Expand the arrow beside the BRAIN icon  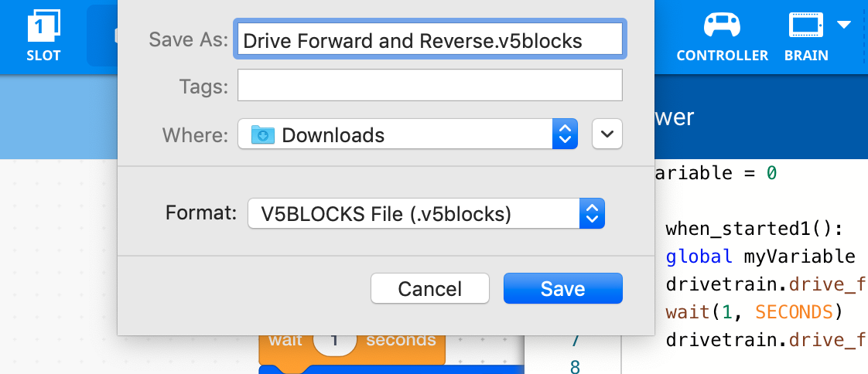coord(844,25)
